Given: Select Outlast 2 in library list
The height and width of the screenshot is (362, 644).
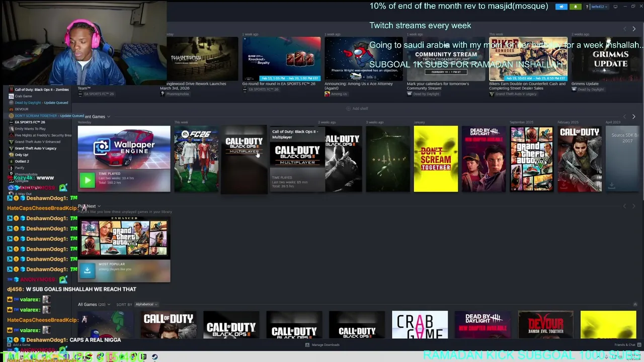Looking at the screenshot, I should point(19,161).
